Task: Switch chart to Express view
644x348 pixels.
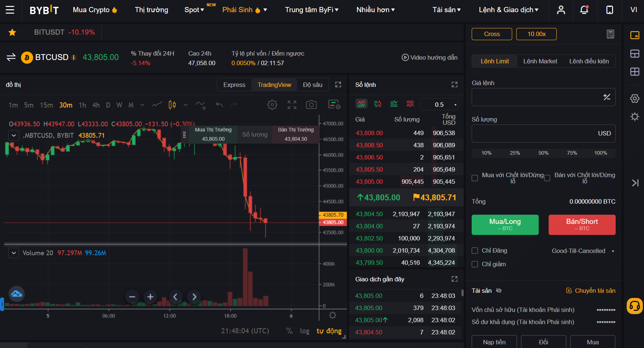Action: (x=234, y=85)
